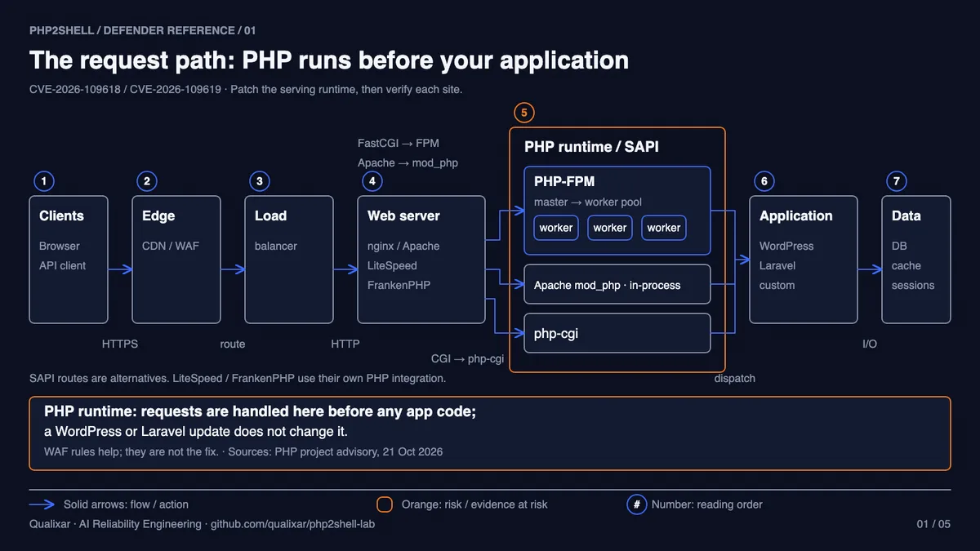Click the legend's circled # symbol
The height and width of the screenshot is (551, 980).
click(637, 504)
